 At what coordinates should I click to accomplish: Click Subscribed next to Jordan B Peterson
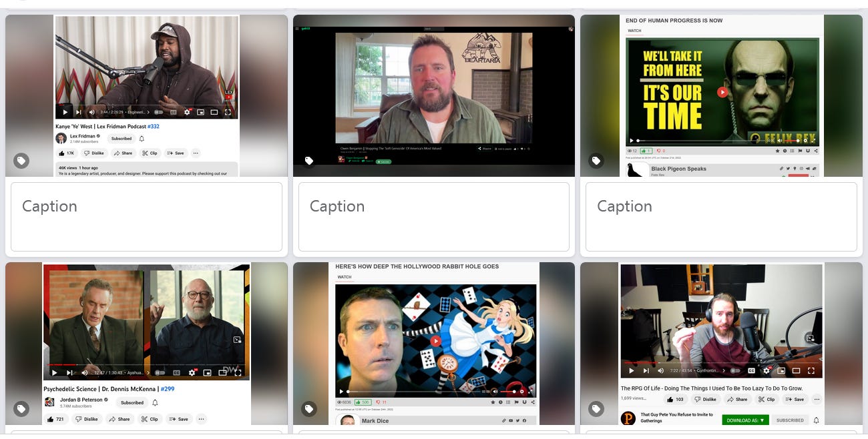coord(132,402)
